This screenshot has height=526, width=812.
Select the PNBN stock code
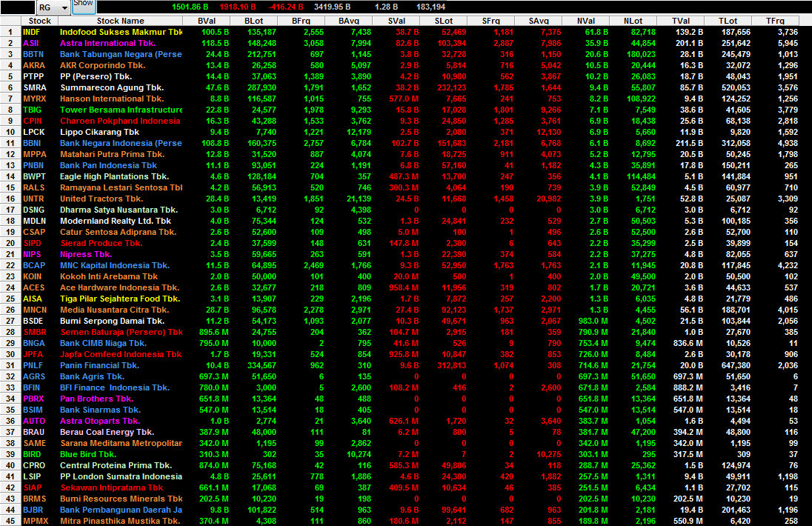pyautogui.click(x=33, y=166)
